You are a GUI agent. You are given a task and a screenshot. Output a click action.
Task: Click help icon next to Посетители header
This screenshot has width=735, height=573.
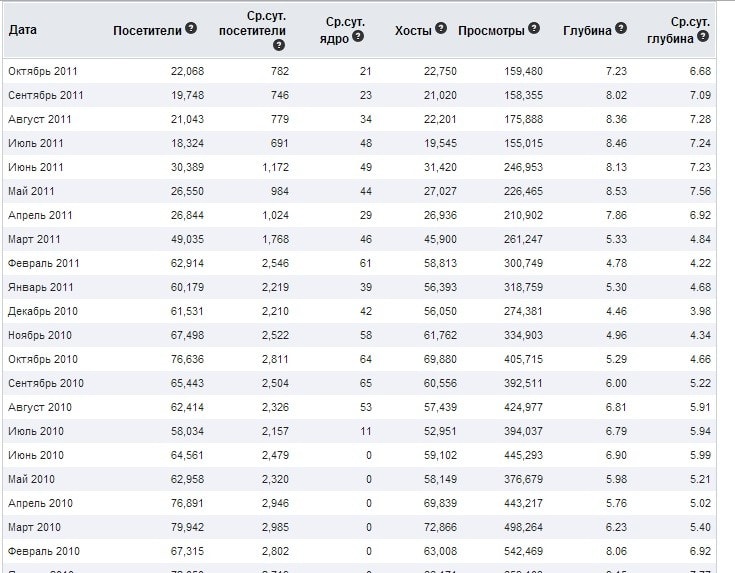[x=191, y=30]
